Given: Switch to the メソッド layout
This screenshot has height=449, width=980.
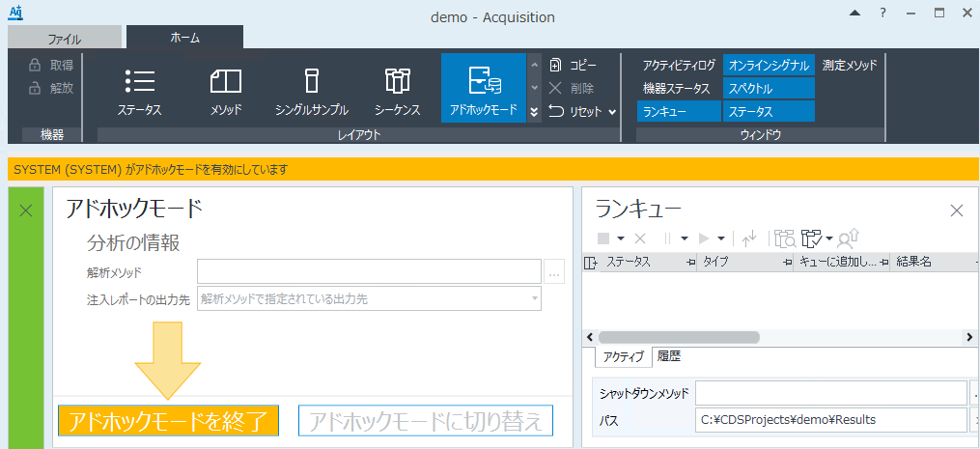Looking at the screenshot, I should click(226, 92).
